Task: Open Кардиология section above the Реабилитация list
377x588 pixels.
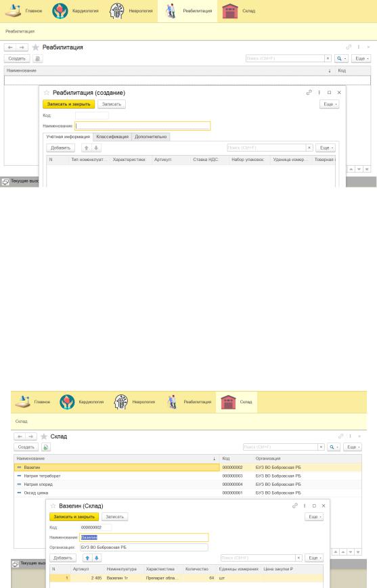Action: tap(75, 11)
